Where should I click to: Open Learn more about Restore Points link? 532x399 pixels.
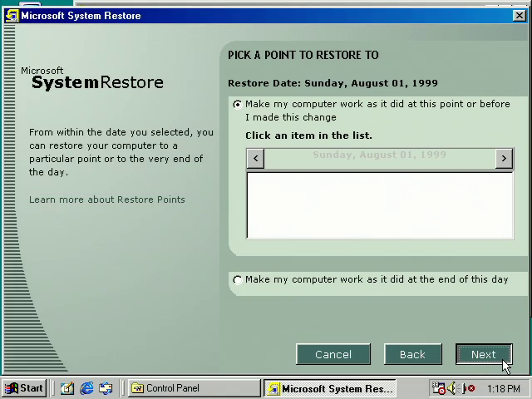point(107,199)
